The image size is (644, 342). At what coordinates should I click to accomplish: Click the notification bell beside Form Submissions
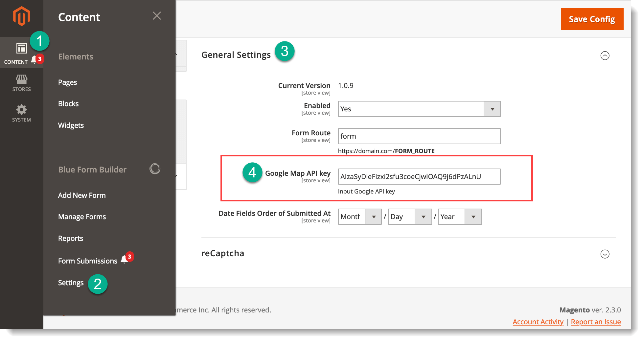pyautogui.click(x=125, y=260)
